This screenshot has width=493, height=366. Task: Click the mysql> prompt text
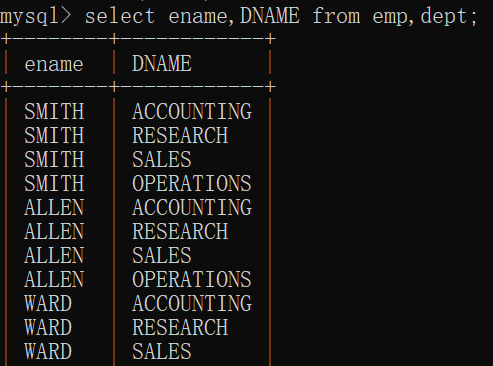(35, 17)
